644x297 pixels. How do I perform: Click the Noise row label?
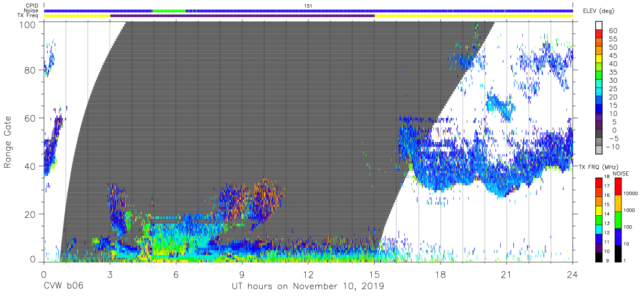(32, 11)
